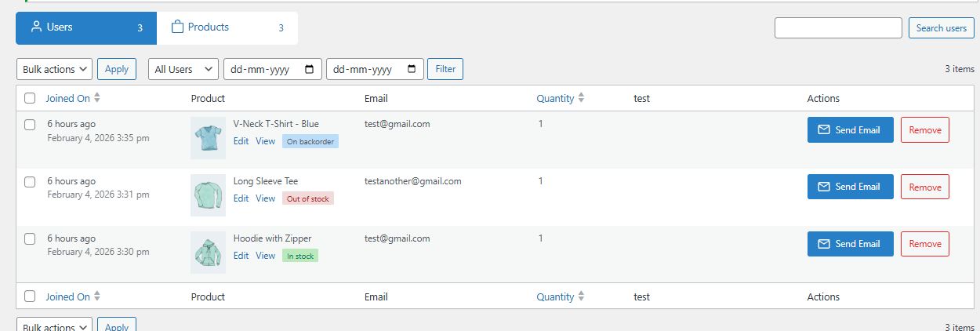980x331 pixels.
Task: Tick checkbox for V-Neck T-Shirt row
Action: [30, 125]
